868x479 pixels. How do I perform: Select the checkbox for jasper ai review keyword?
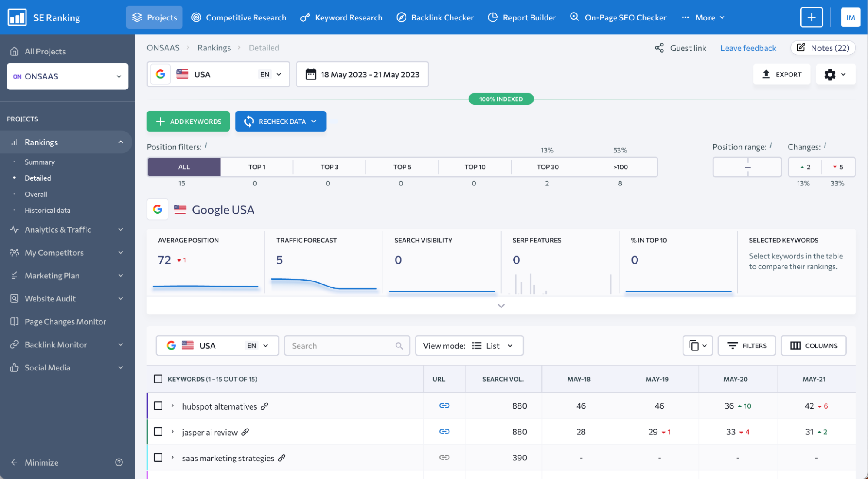[158, 431]
